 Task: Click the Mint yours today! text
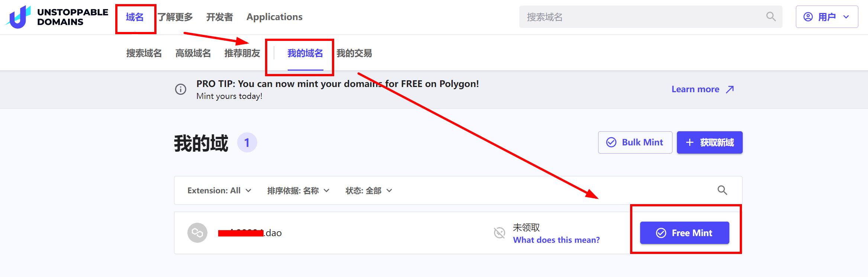pos(229,96)
